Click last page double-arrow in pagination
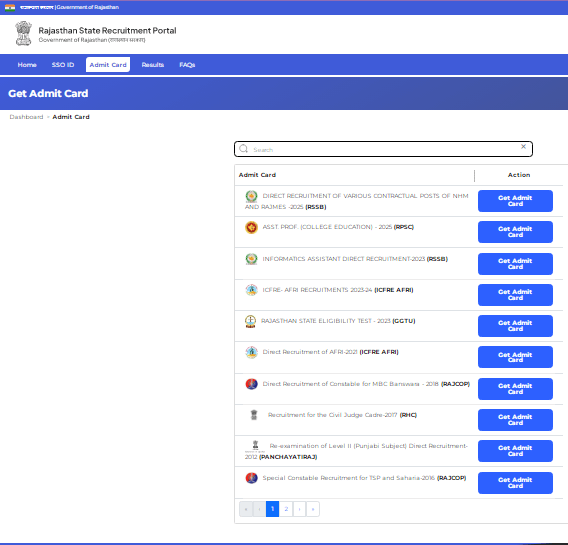568x545 pixels. pyautogui.click(x=313, y=509)
